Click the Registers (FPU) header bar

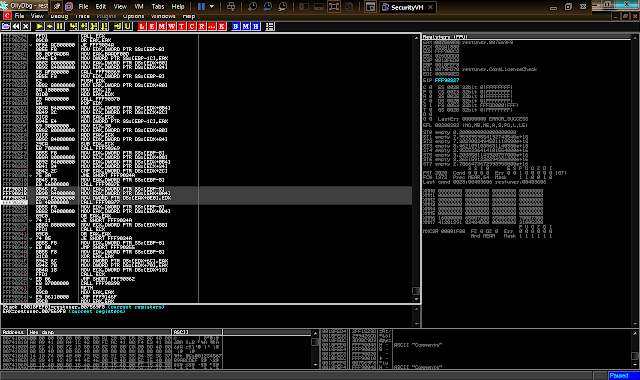(x=527, y=37)
